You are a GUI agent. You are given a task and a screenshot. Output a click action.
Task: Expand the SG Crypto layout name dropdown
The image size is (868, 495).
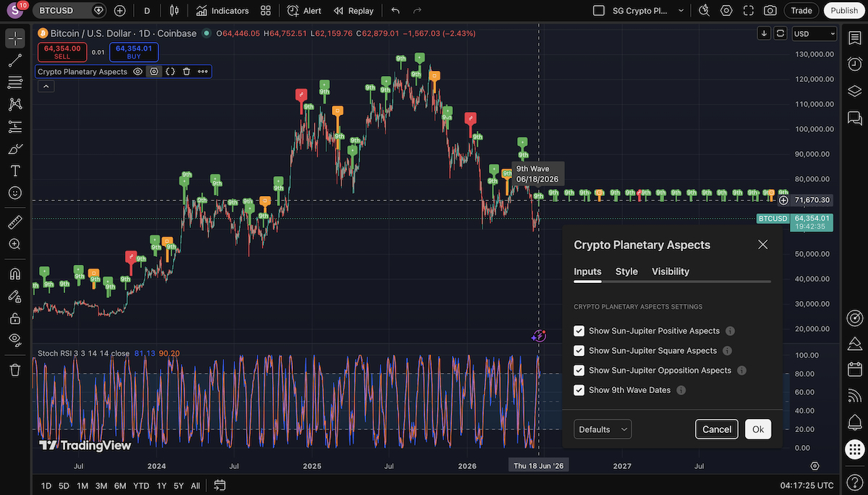680,11
